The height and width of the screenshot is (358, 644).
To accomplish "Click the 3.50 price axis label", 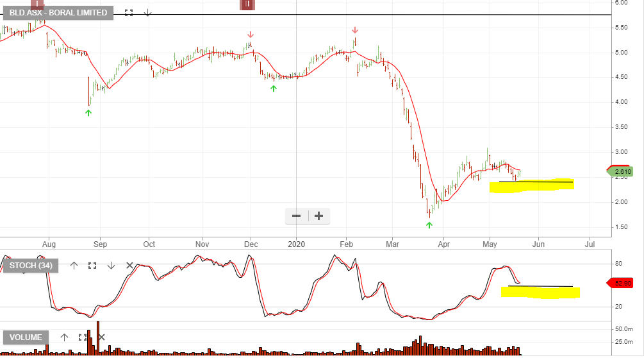I will coord(621,127).
